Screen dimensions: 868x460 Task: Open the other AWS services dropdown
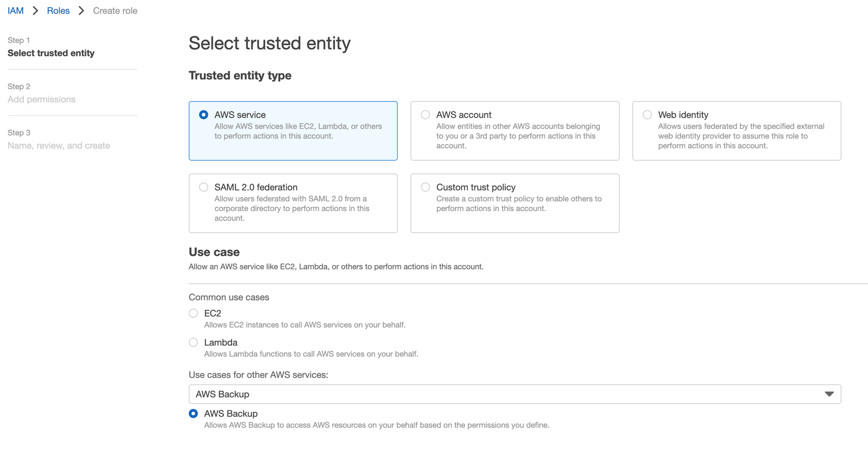click(514, 394)
